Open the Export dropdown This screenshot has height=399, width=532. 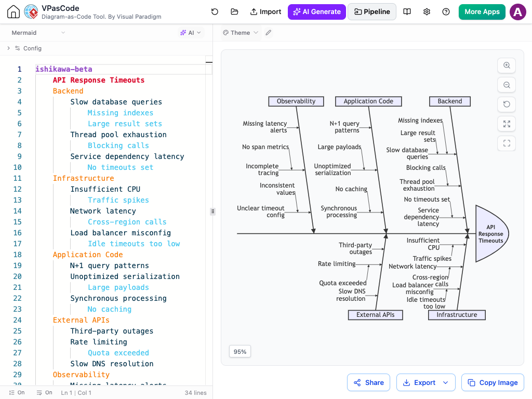coord(426,383)
